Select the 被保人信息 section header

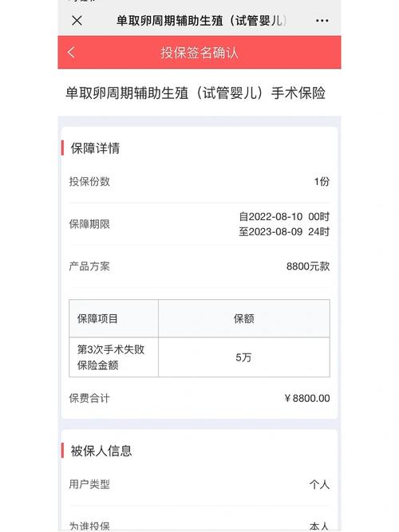pyautogui.click(x=101, y=451)
